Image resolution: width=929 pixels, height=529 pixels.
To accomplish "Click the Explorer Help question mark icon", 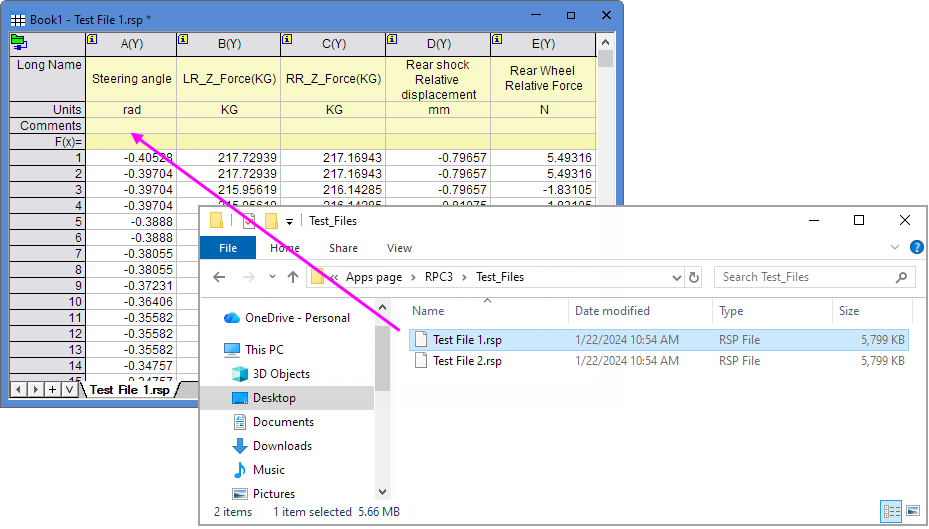I will 917,248.
